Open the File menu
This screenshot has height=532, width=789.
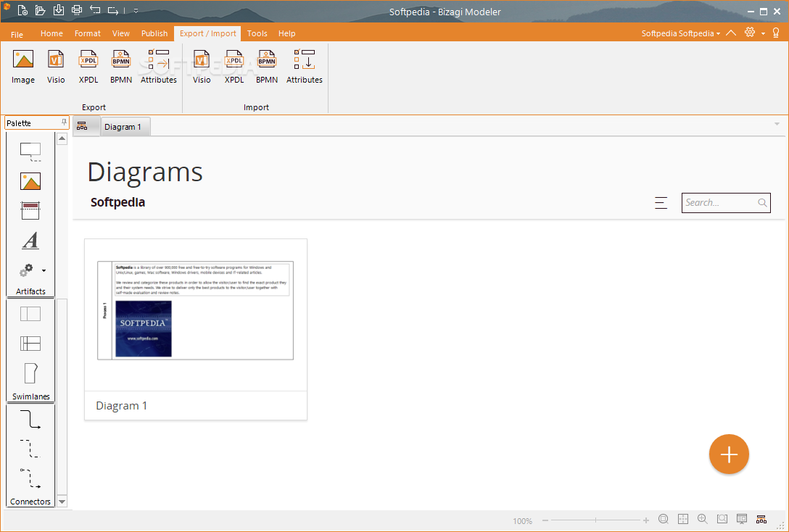tap(17, 34)
